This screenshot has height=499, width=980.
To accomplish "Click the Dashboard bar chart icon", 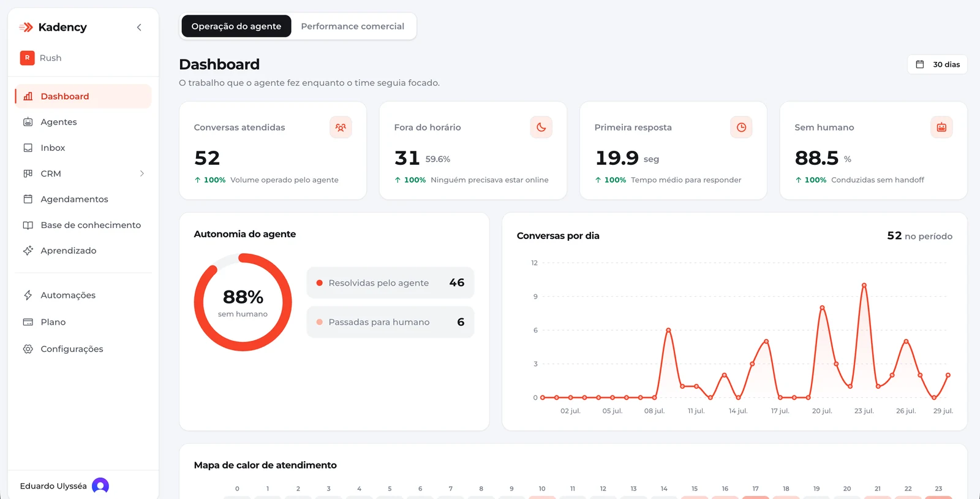I will (x=28, y=96).
